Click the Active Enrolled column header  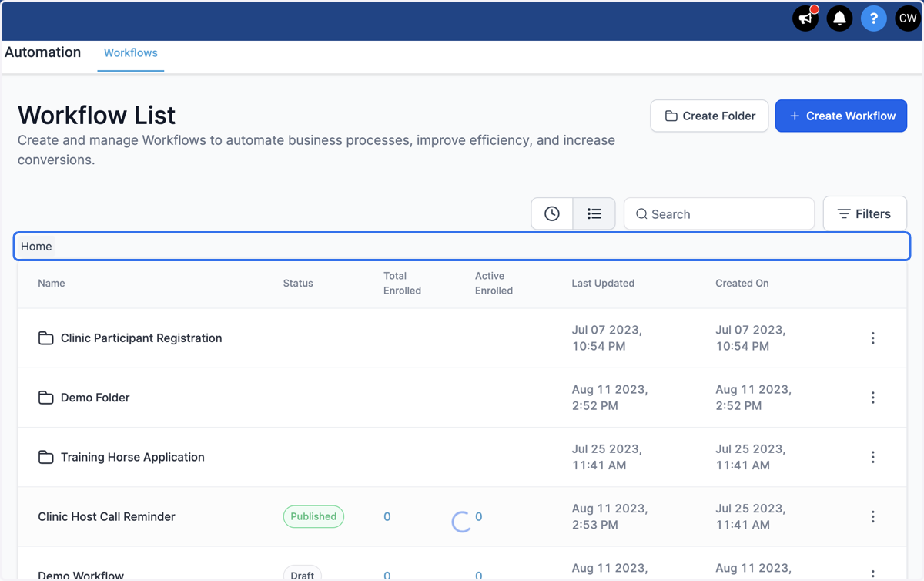tap(494, 283)
